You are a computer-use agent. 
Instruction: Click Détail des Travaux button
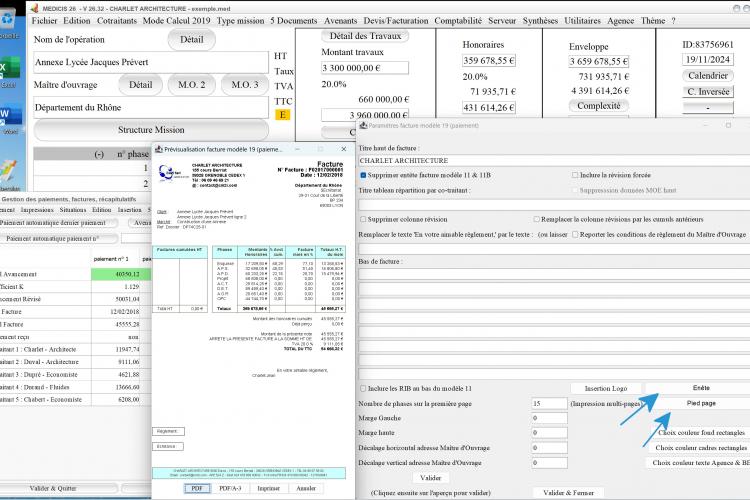(365, 36)
